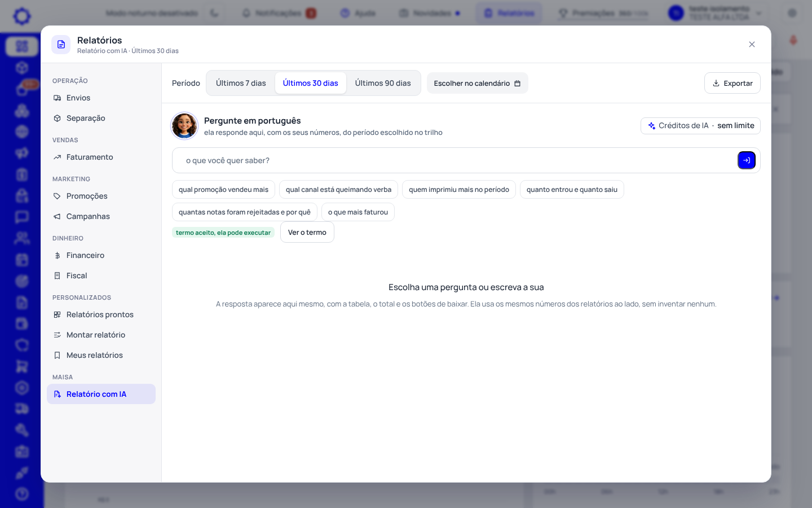The height and width of the screenshot is (508, 812).
Task: Open Relatórios prontos via its grid icon
Action: (57, 315)
